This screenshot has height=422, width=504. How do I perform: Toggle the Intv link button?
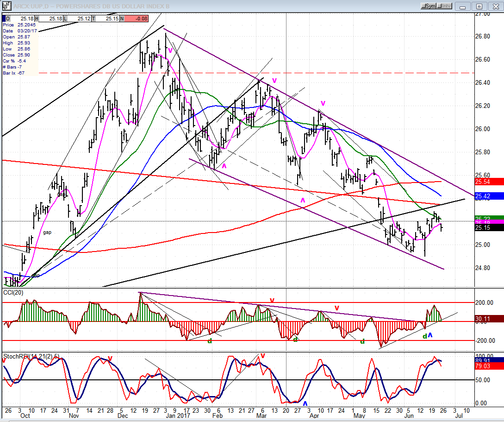point(445,6)
